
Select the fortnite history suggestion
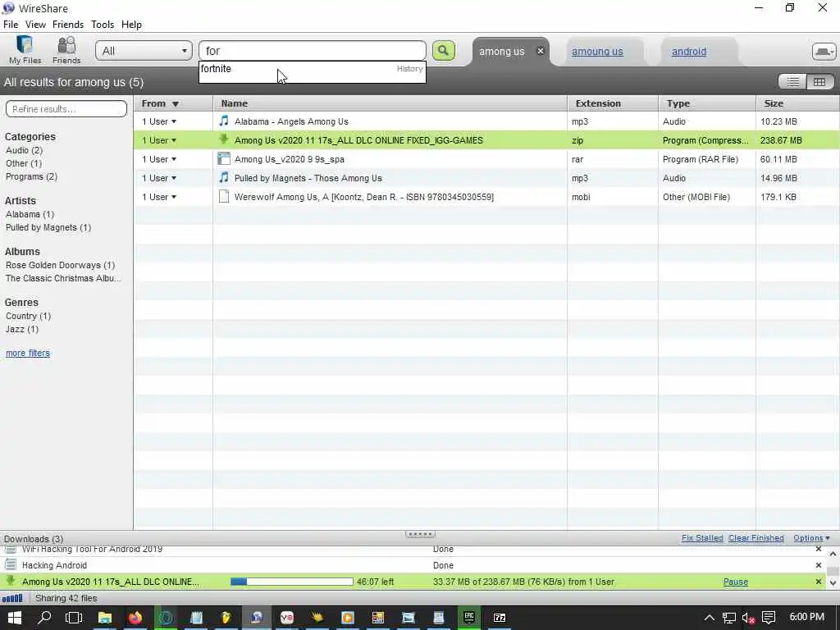pos(312,69)
